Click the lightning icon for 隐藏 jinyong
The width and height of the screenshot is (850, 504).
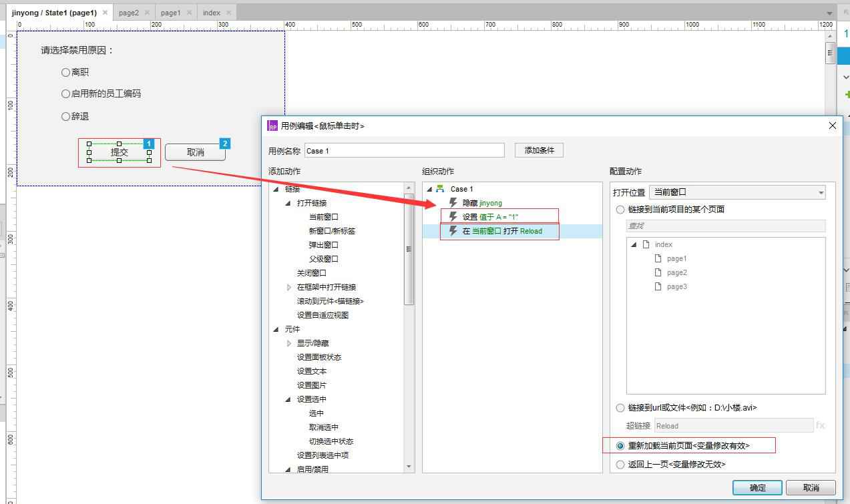click(x=453, y=203)
